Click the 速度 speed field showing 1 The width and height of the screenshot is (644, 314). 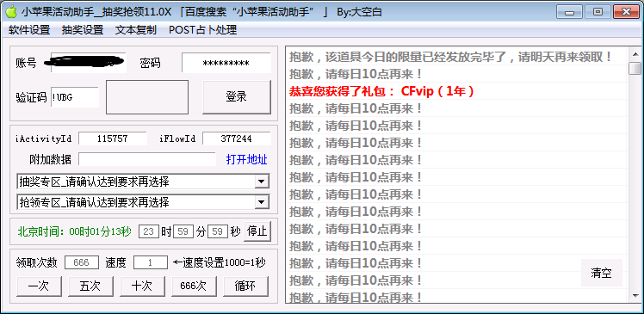click(151, 262)
